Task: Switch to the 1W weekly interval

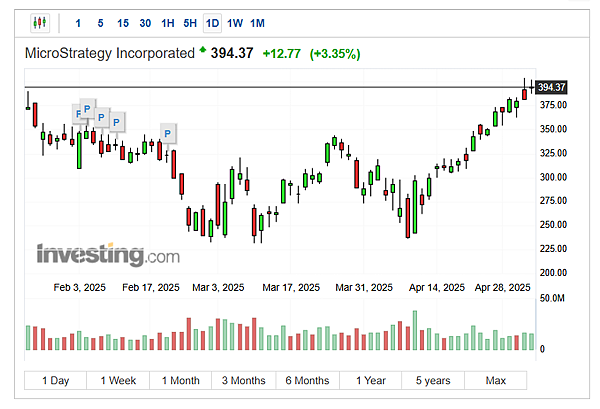Action: [x=235, y=23]
